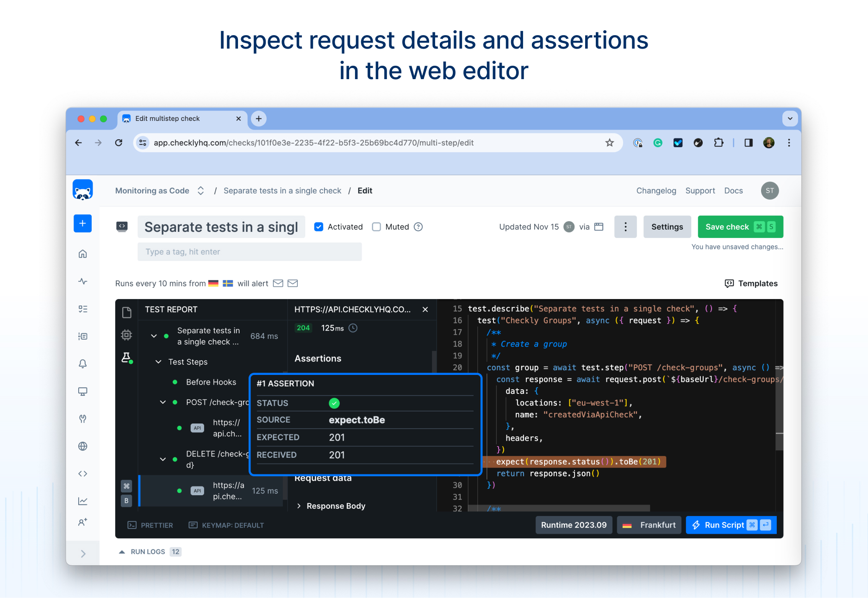Viewport: 868px width, 598px height.
Task: Open the Home sidebar icon
Action: click(82, 254)
